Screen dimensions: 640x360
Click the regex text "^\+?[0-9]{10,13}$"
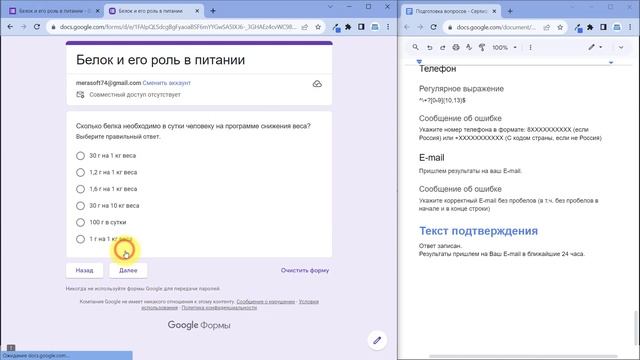coord(442,100)
